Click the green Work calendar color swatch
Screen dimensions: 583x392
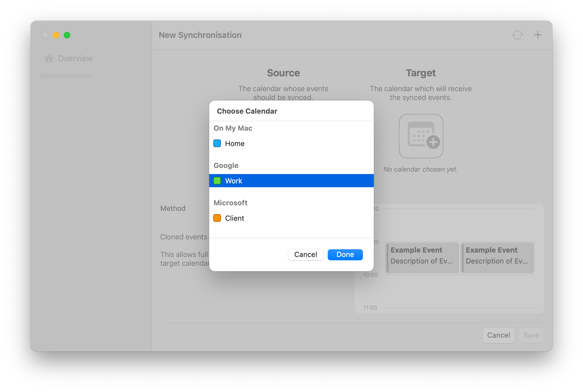pyautogui.click(x=217, y=181)
